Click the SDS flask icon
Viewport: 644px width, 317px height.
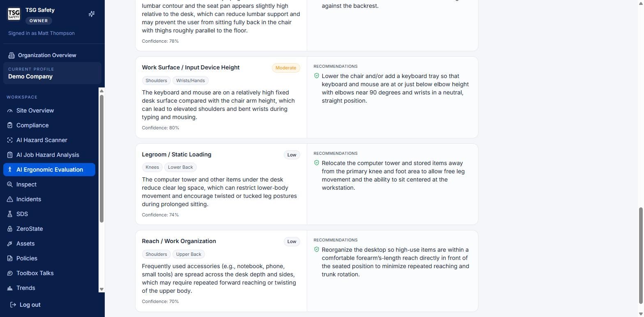tap(10, 214)
